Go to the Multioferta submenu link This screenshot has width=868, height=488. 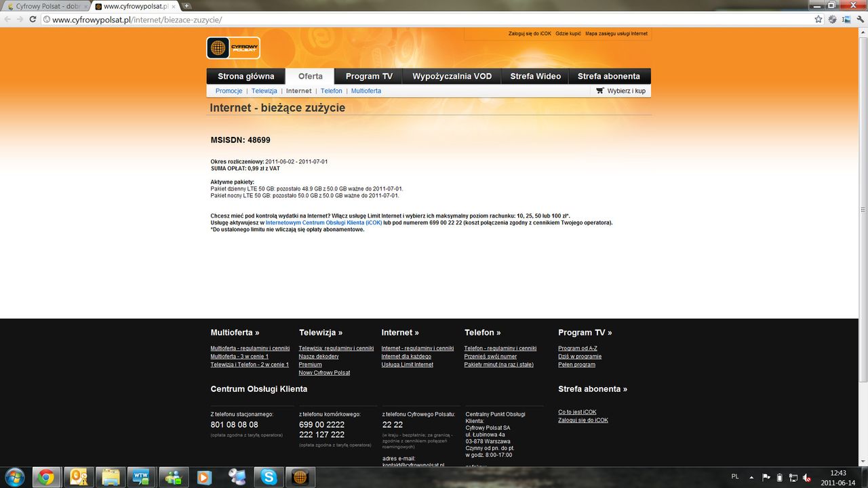366,91
